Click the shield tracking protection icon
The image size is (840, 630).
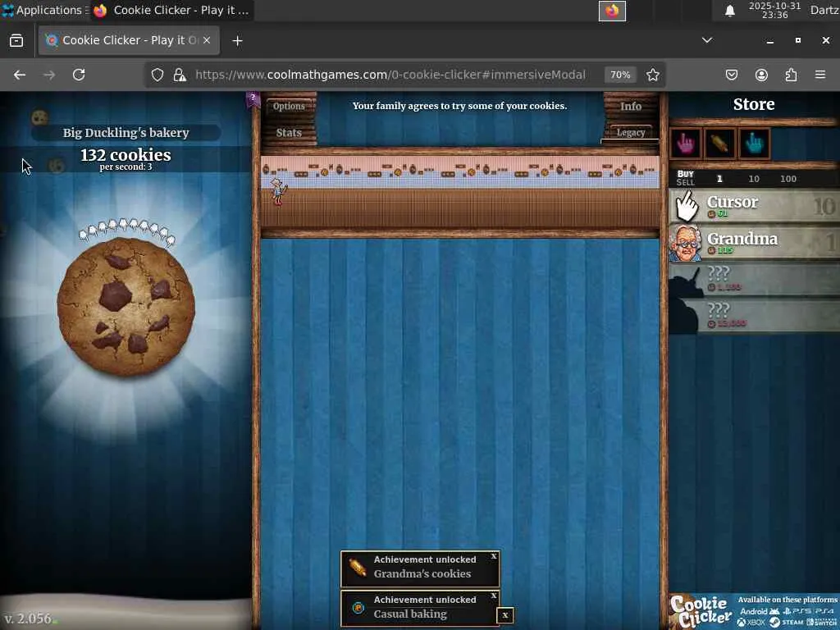coord(157,75)
